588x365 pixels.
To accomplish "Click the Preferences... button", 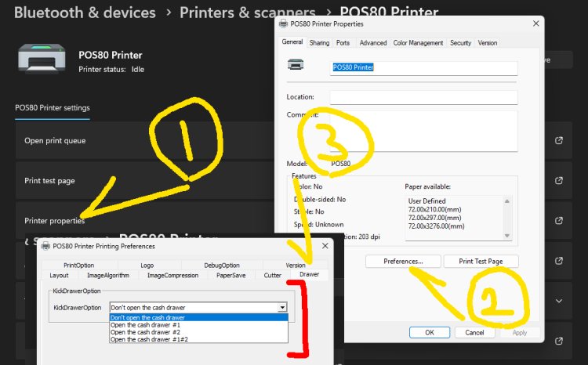I will click(x=403, y=261).
